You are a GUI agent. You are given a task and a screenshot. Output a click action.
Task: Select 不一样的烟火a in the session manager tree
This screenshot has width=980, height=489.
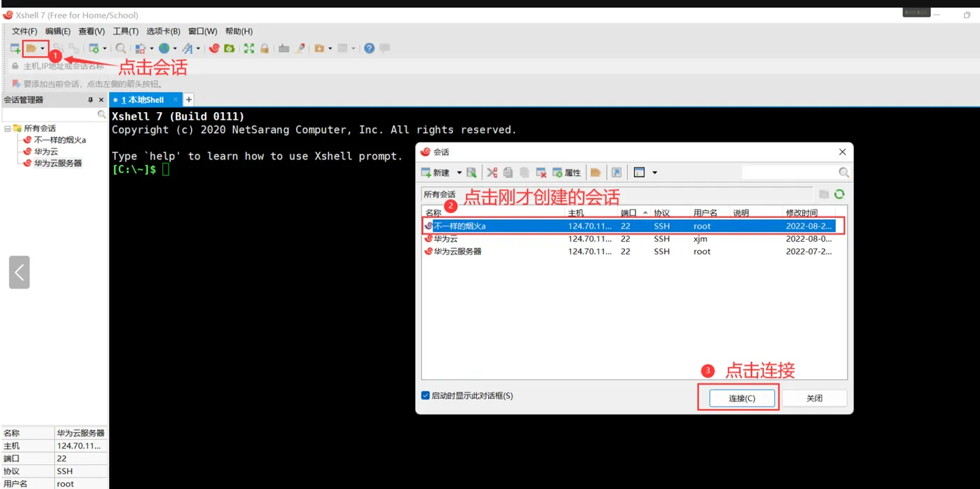tap(59, 140)
